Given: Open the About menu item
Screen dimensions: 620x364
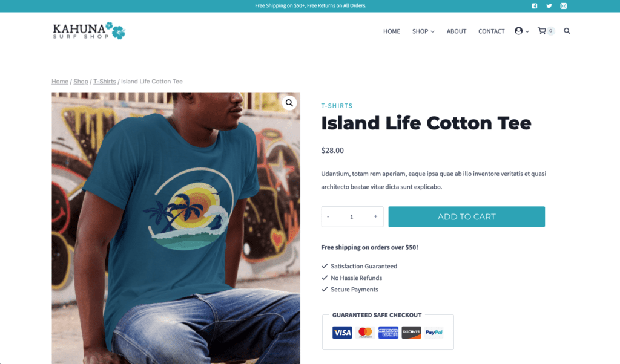Looking at the screenshot, I should (457, 31).
